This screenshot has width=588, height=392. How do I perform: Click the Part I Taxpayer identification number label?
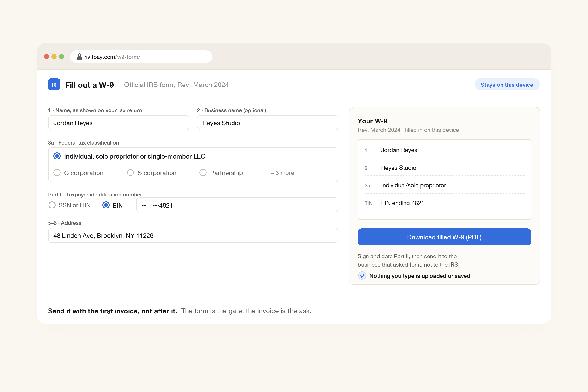click(x=95, y=195)
